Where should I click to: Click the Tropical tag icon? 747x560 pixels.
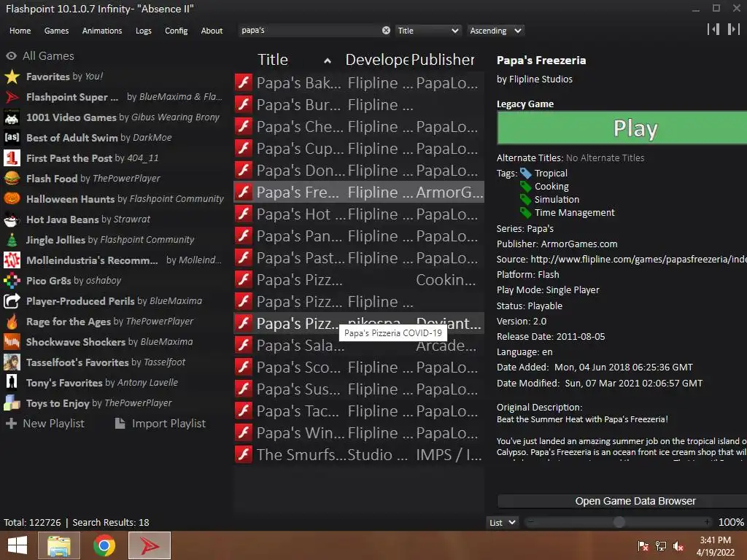(525, 174)
